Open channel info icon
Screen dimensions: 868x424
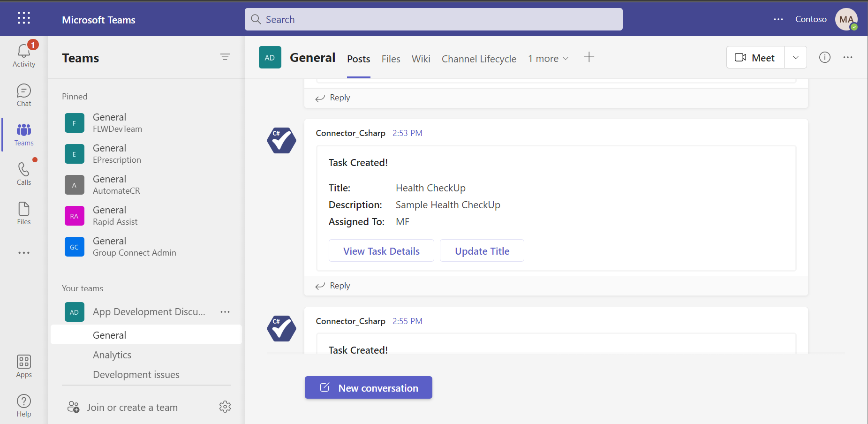825,57
